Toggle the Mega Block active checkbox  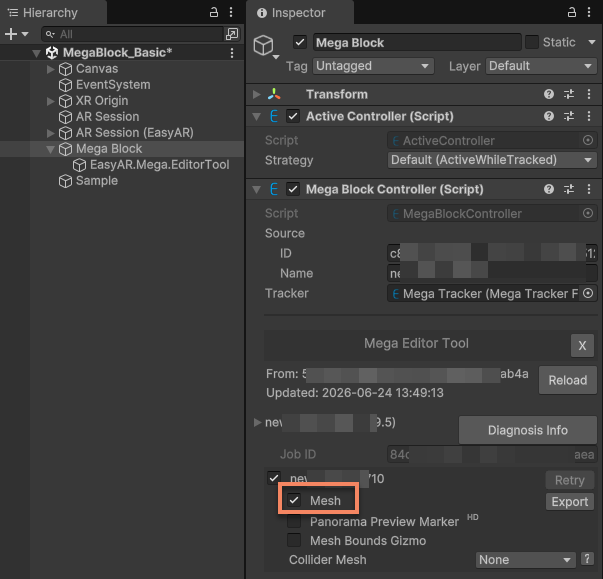pos(300,42)
